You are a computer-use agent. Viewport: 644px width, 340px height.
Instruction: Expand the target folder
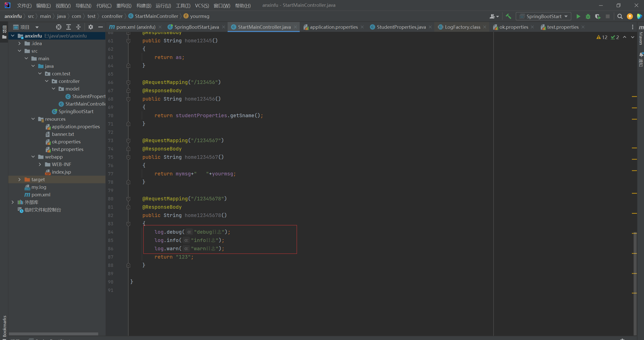point(19,179)
